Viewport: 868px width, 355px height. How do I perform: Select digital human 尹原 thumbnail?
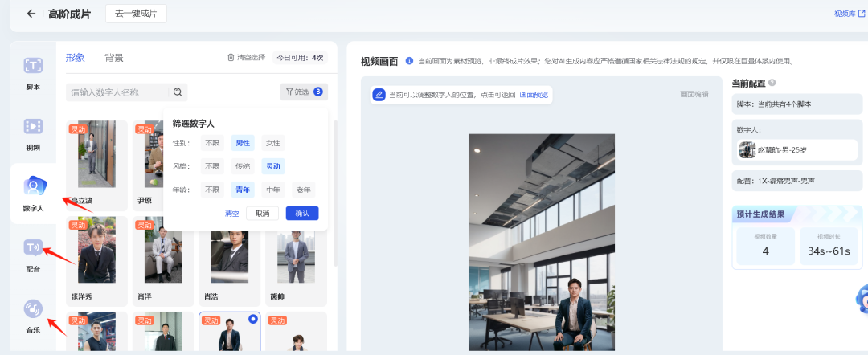point(154,153)
